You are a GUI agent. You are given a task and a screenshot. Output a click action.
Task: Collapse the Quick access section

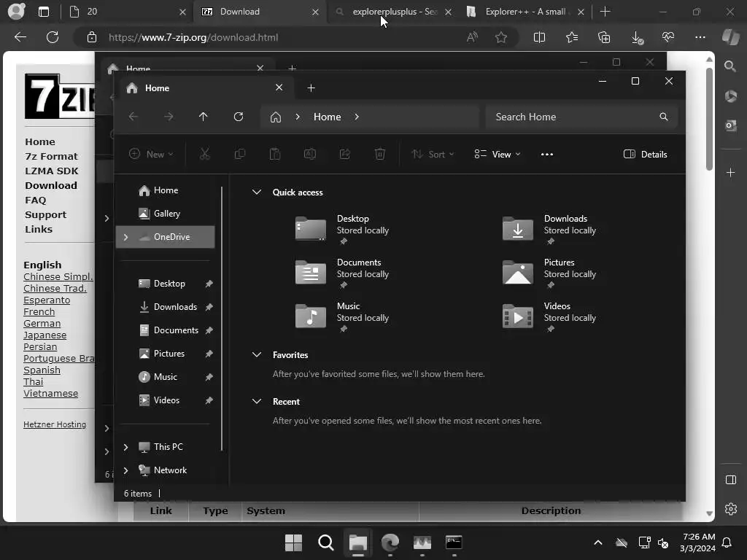tap(257, 192)
